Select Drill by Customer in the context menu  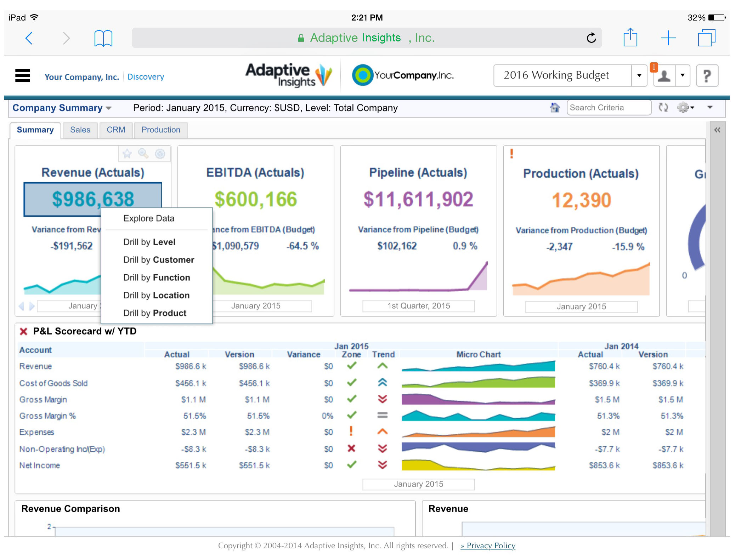click(x=158, y=260)
